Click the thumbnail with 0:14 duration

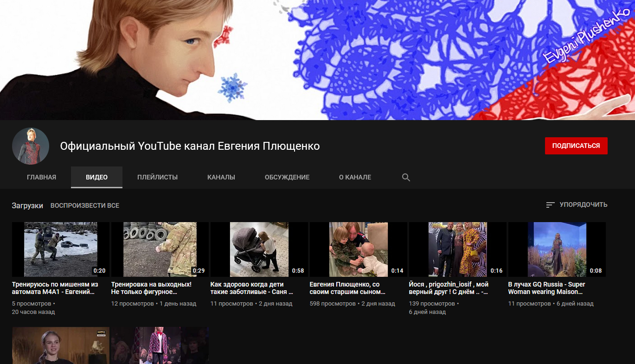(358, 249)
